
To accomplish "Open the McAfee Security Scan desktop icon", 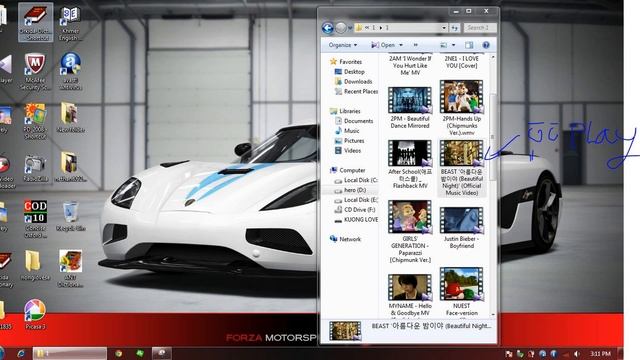I will (x=36, y=71).
